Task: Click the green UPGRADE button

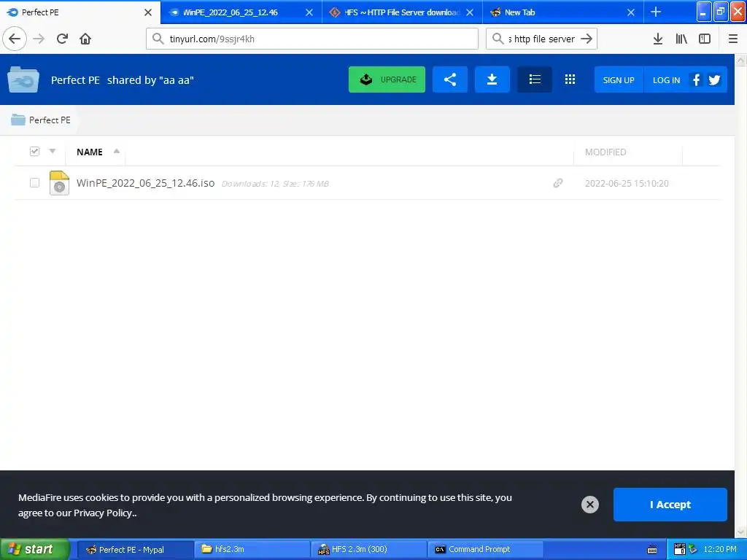Action: (387, 79)
